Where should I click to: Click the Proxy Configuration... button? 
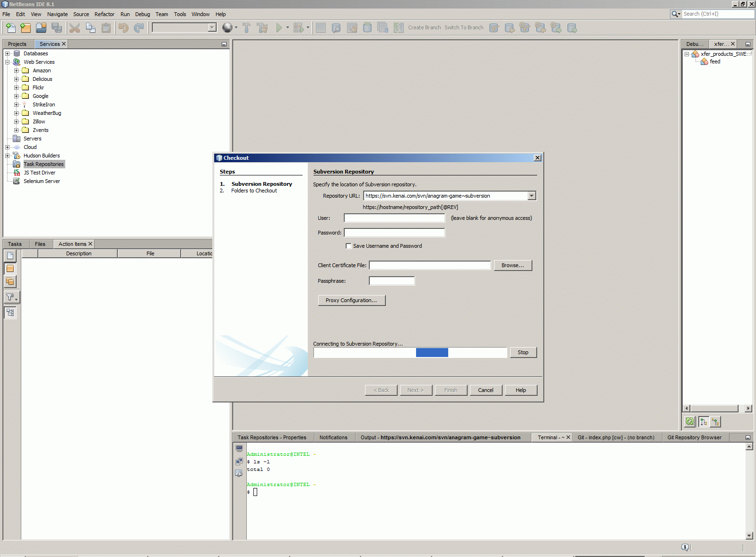click(351, 300)
